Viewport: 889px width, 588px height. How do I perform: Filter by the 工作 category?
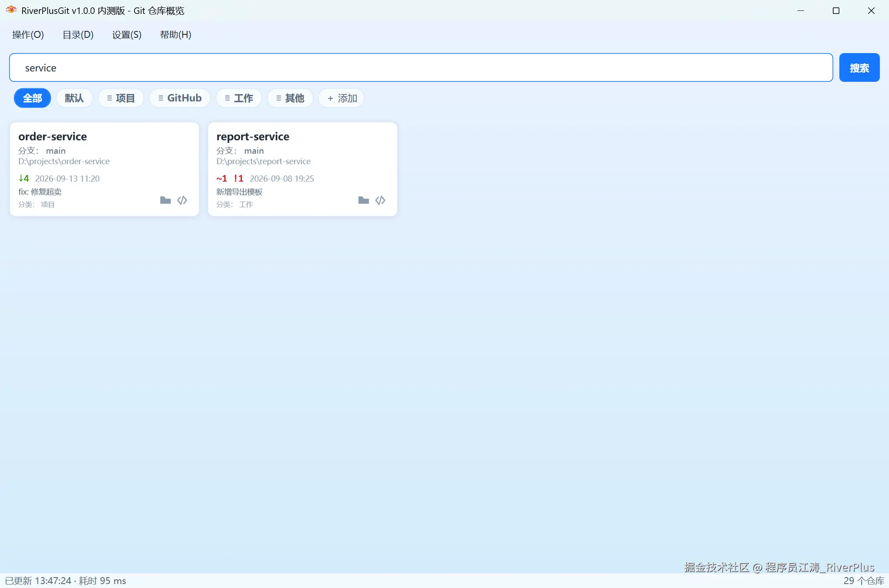(x=239, y=98)
